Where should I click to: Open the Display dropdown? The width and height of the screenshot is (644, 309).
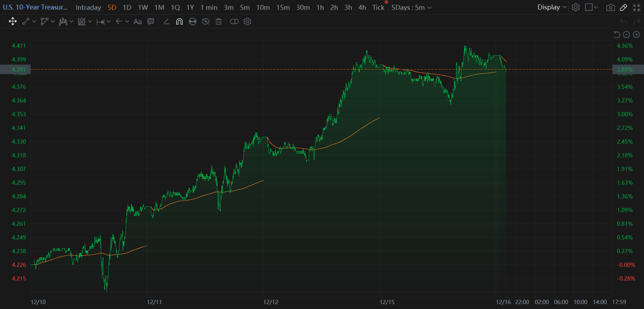[x=552, y=7]
